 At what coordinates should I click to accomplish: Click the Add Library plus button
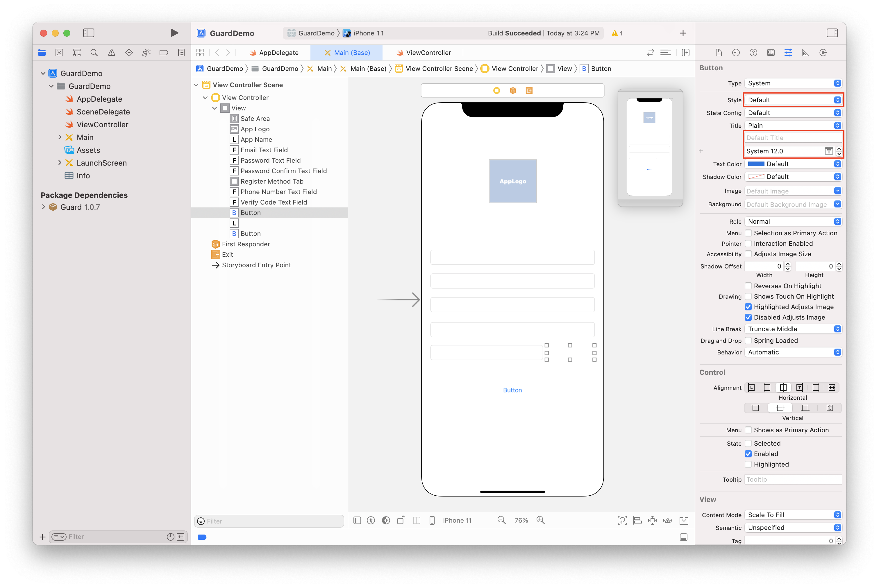pyautogui.click(x=683, y=33)
